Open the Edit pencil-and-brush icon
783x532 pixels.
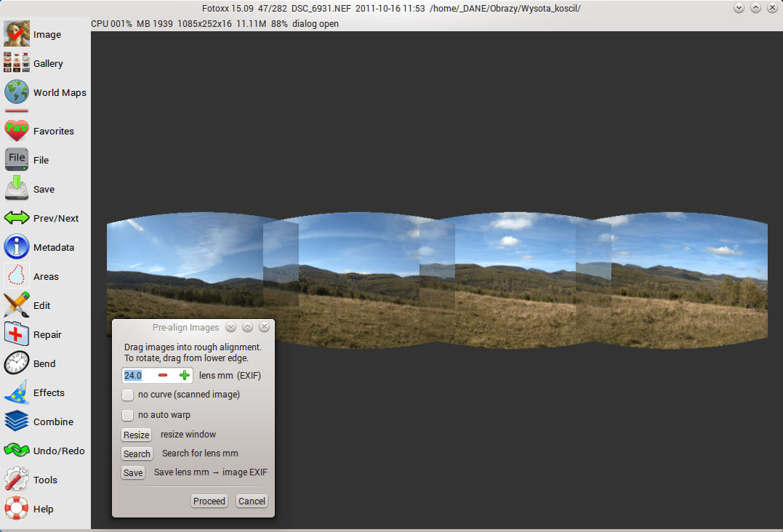coord(17,305)
